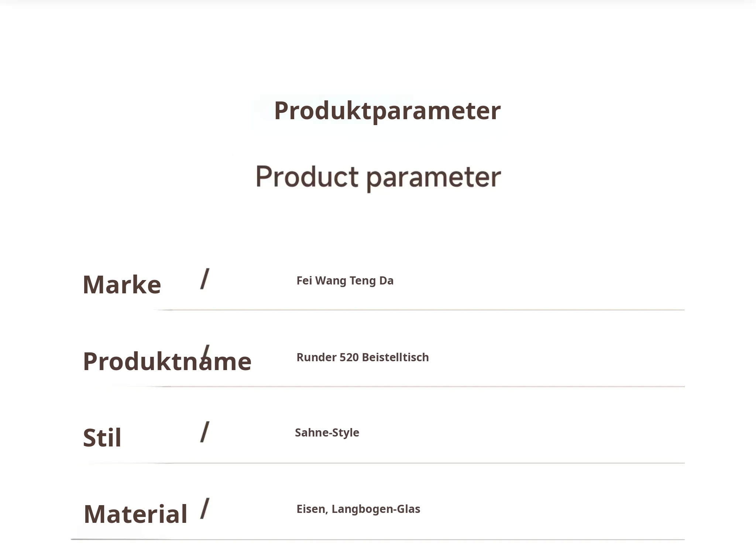Click the slash beside Stil
The width and height of the screenshot is (756, 552).
[x=205, y=432]
